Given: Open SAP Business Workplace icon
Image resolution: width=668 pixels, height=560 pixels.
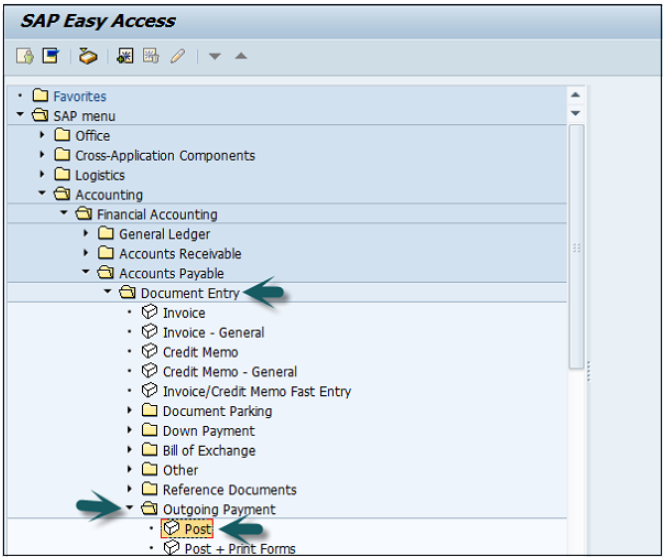Looking at the screenshot, I should [x=89, y=56].
